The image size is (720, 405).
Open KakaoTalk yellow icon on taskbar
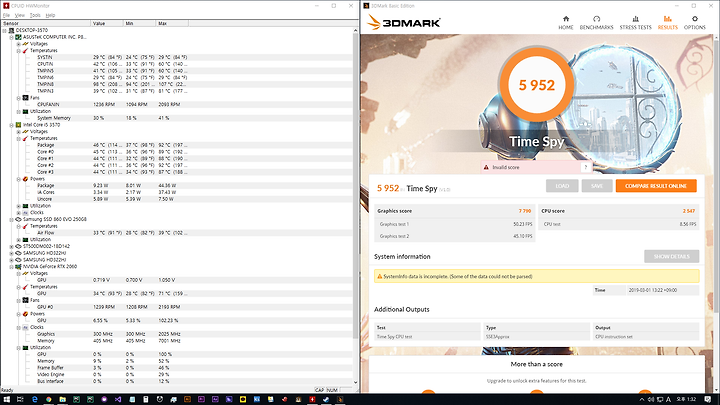point(243,399)
